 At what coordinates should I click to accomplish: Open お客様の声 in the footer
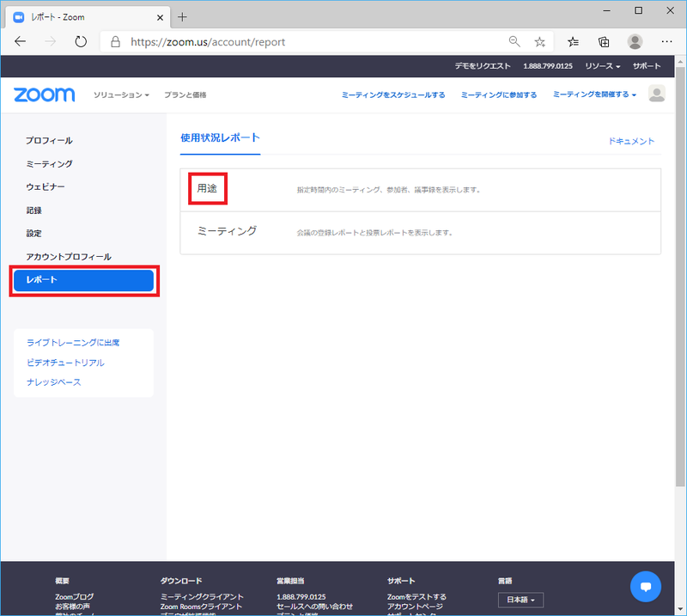[72, 607]
